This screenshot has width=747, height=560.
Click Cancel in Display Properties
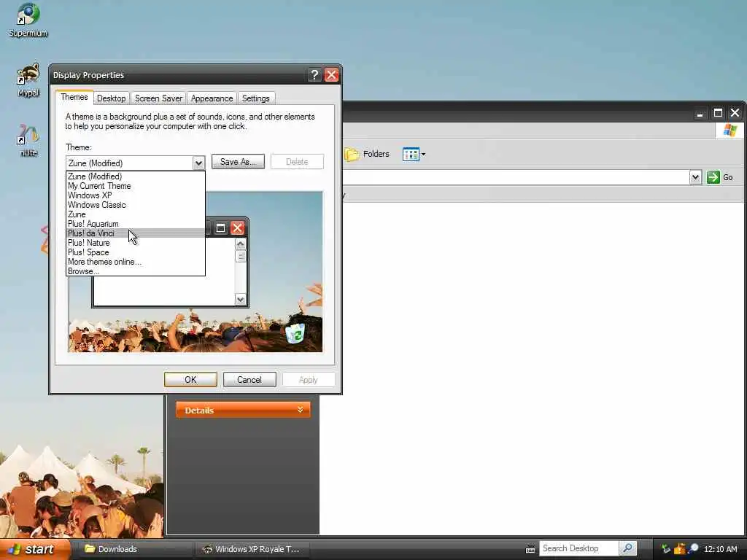(249, 379)
